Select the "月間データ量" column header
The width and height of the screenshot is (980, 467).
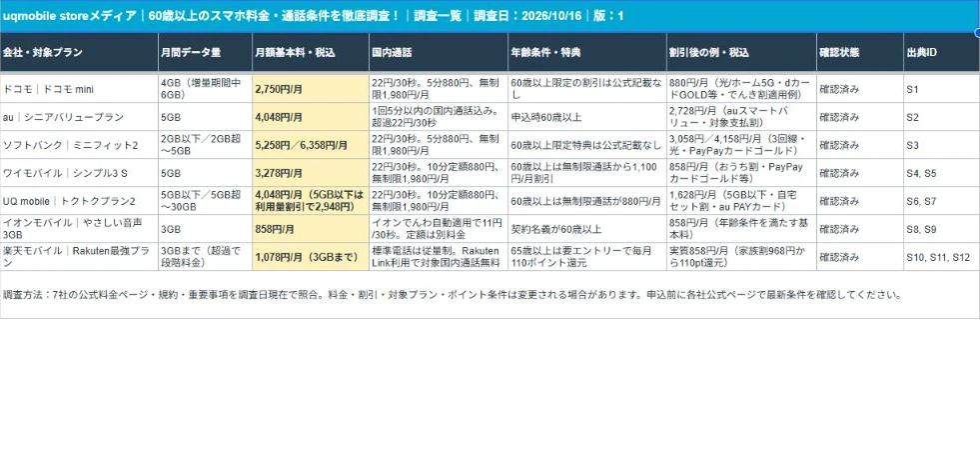click(205, 53)
